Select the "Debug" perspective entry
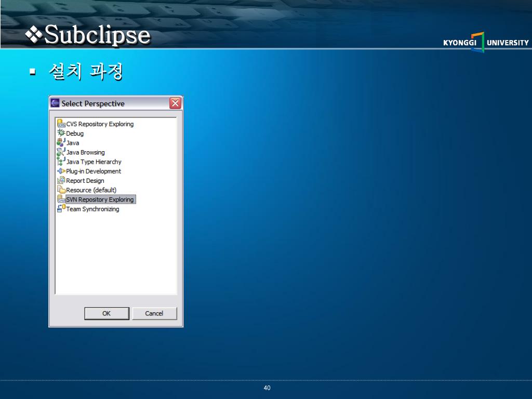The height and width of the screenshot is (399, 532). [x=75, y=134]
